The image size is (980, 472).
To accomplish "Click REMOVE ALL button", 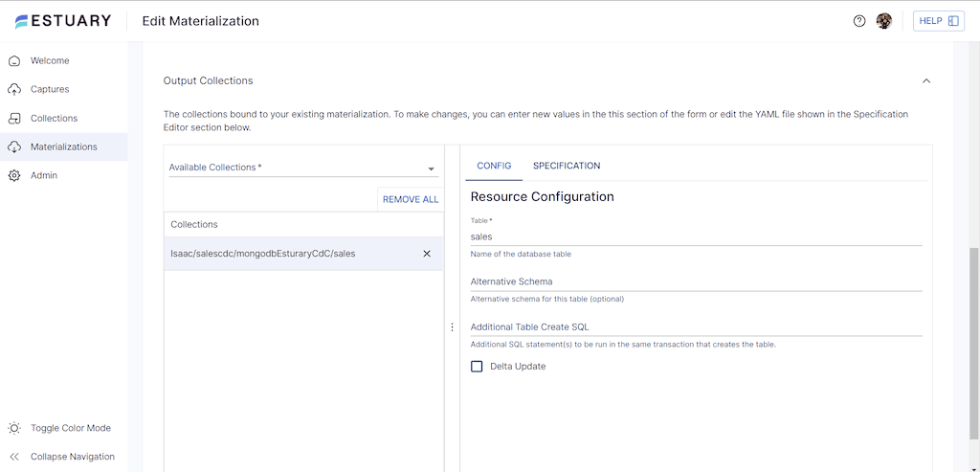I will [x=411, y=199].
